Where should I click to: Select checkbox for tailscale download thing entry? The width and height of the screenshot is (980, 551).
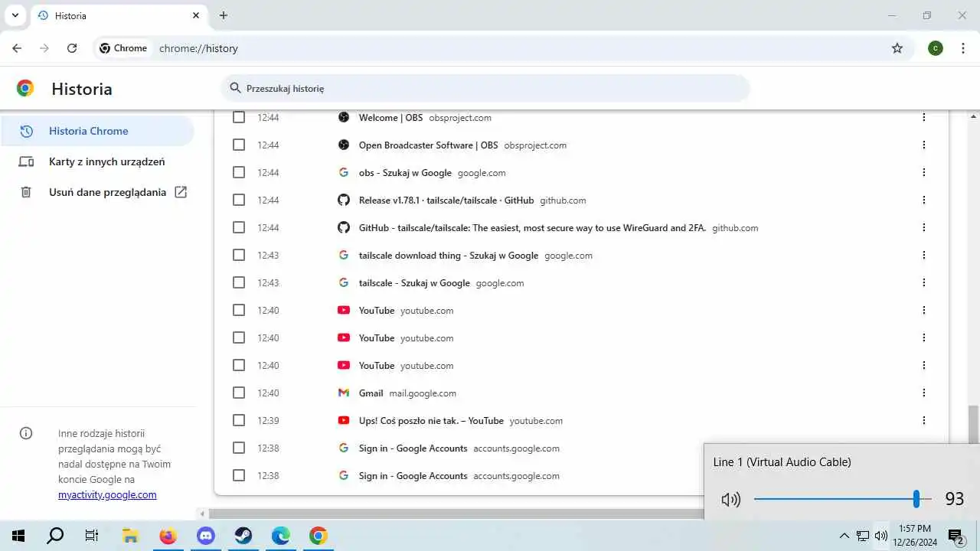239,255
